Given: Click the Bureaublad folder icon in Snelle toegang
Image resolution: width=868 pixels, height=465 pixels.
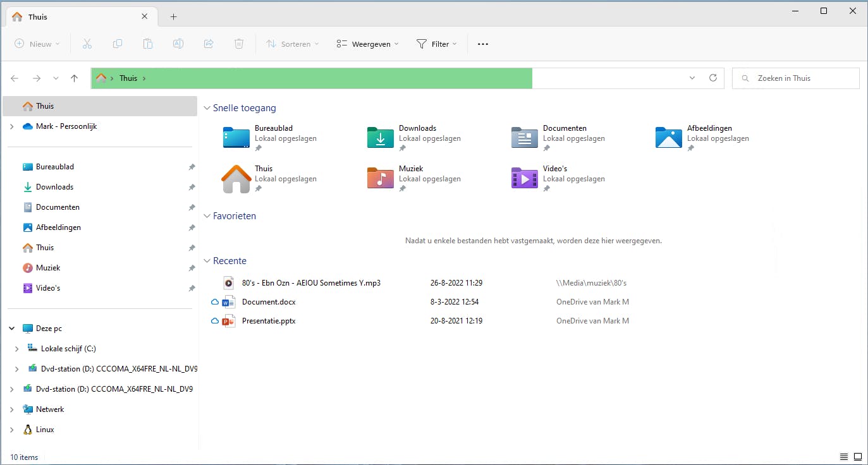Looking at the screenshot, I should [236, 138].
